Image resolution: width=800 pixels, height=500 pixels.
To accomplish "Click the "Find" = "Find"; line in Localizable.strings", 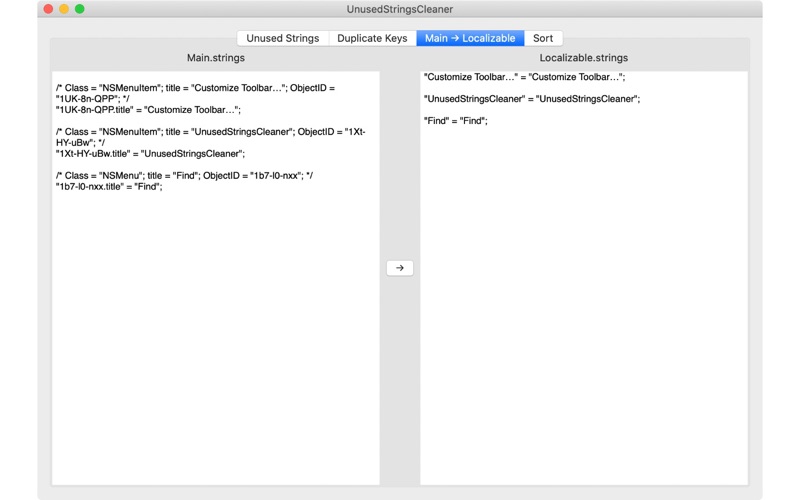I will click(x=456, y=121).
